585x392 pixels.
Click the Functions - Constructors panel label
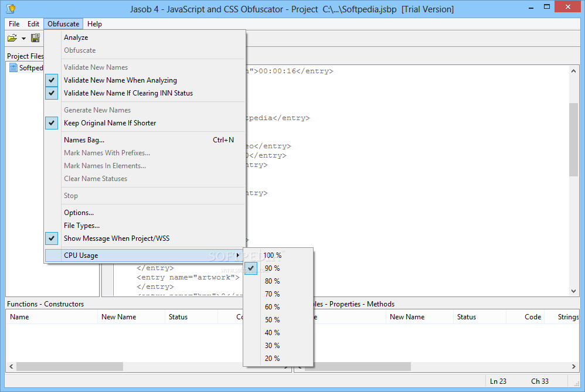point(46,304)
